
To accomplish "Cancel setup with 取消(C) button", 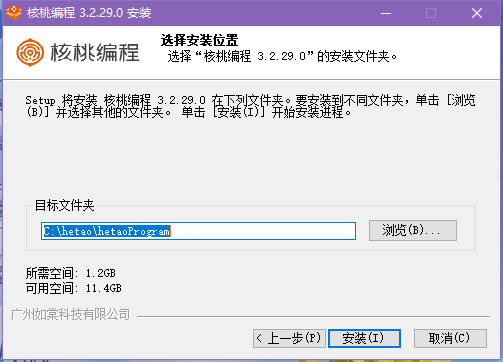I will pos(450,338).
